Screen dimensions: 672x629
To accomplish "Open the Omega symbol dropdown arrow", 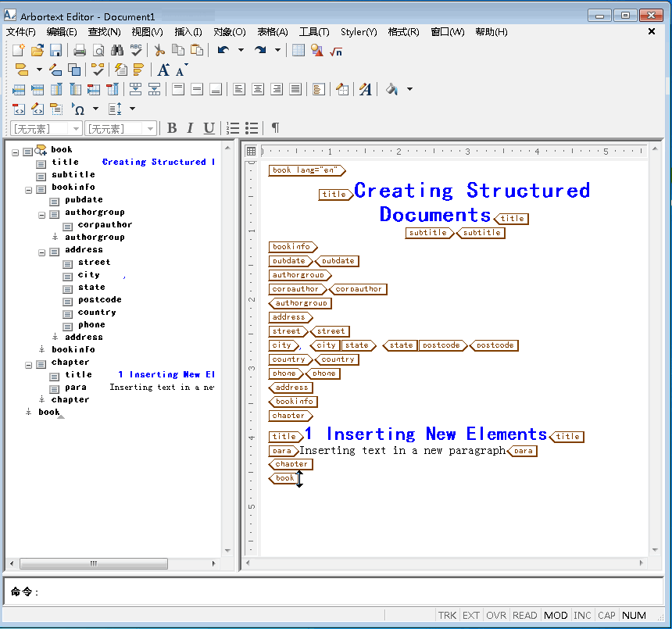I will 95,109.
